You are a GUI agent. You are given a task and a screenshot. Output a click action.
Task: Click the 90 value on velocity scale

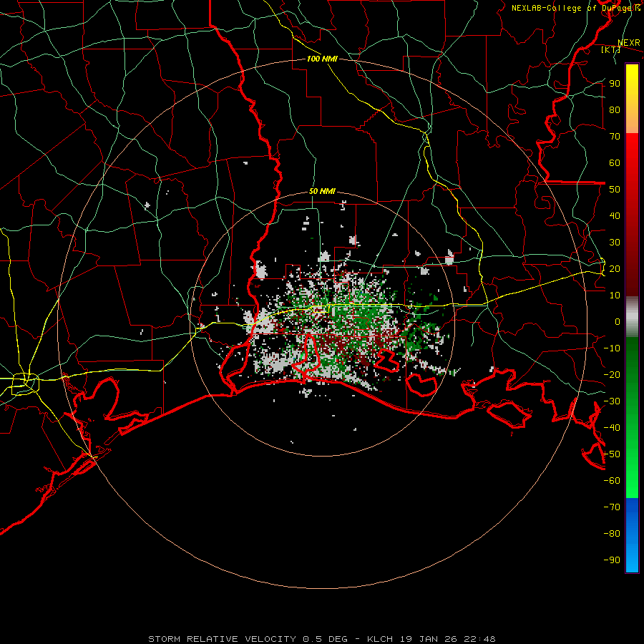pyautogui.click(x=615, y=84)
